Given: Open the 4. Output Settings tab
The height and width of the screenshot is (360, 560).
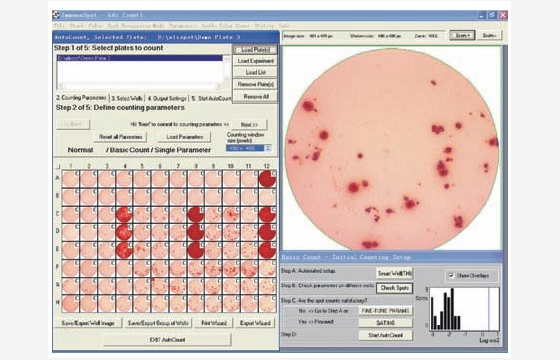Looking at the screenshot, I should tap(167, 98).
